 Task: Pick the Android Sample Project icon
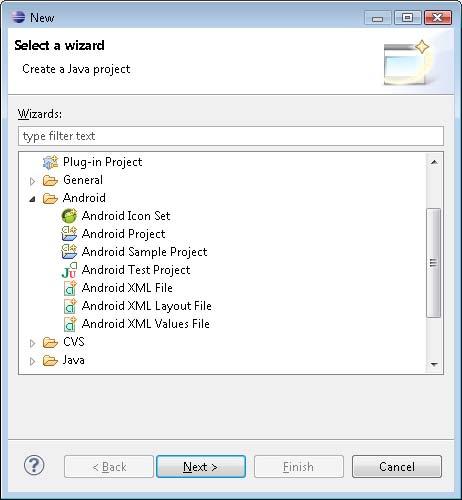(69, 252)
